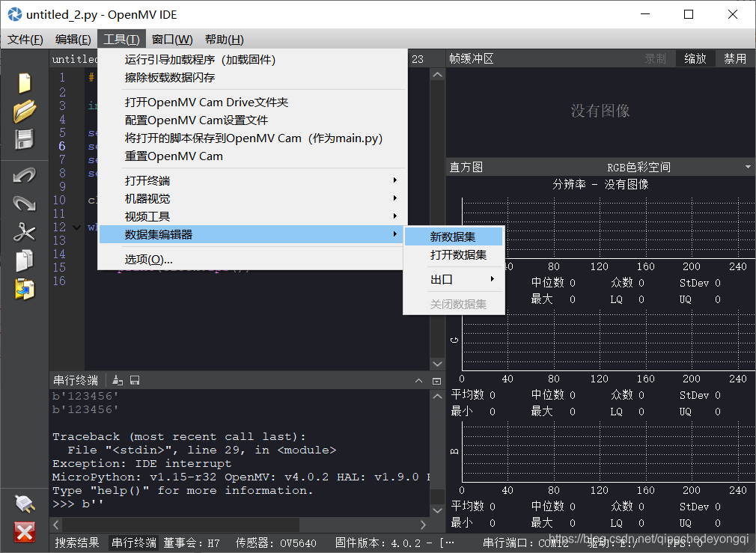Click the Open File folder icon
Screen dimensions: 756x553
click(24, 111)
